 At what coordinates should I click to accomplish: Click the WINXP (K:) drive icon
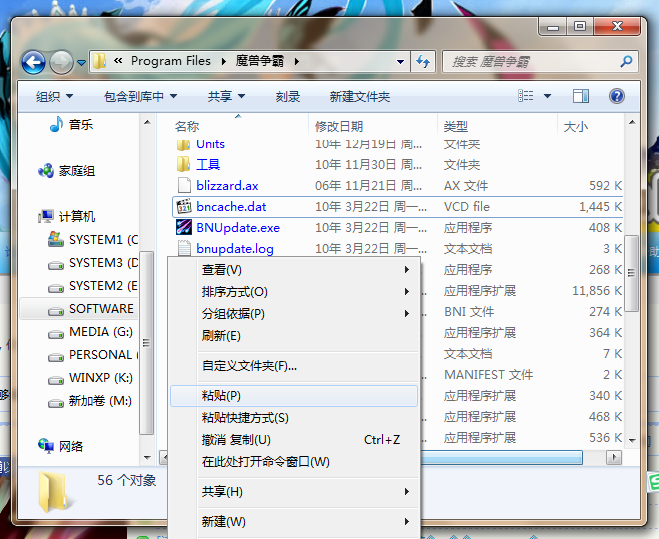pos(56,380)
